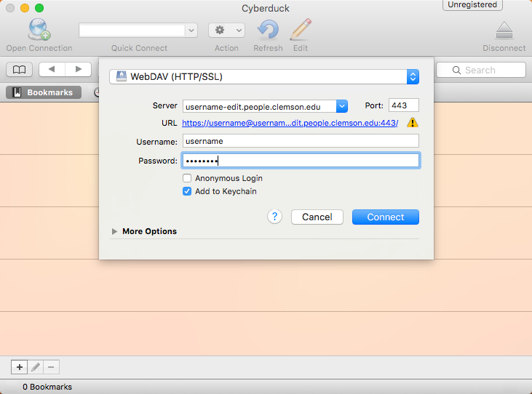Remove bookmark with the minus button
Viewport: 532px width, 394px height.
[51, 367]
